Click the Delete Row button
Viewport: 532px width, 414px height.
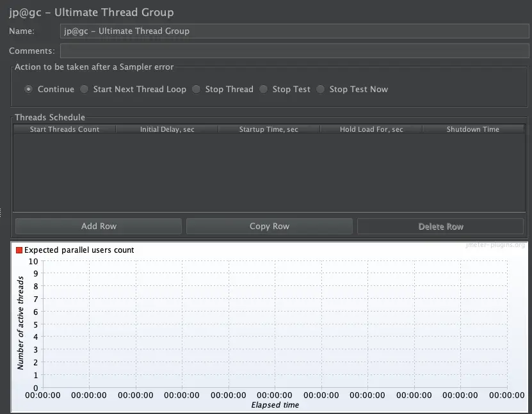440,226
